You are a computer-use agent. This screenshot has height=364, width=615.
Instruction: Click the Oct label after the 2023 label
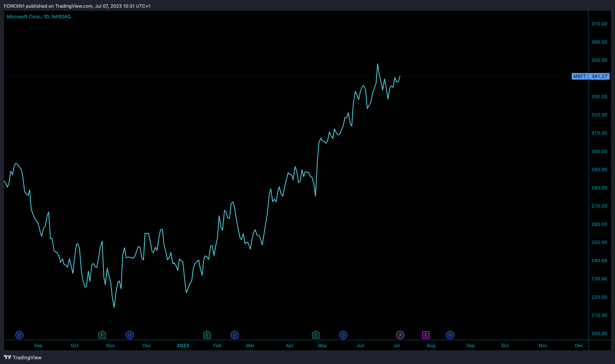(505, 345)
